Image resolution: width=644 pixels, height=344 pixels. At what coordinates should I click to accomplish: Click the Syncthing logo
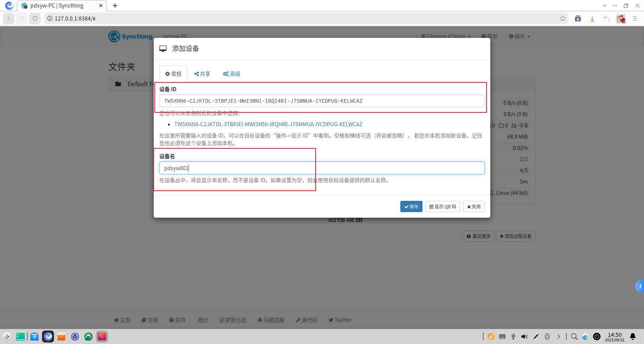point(130,36)
